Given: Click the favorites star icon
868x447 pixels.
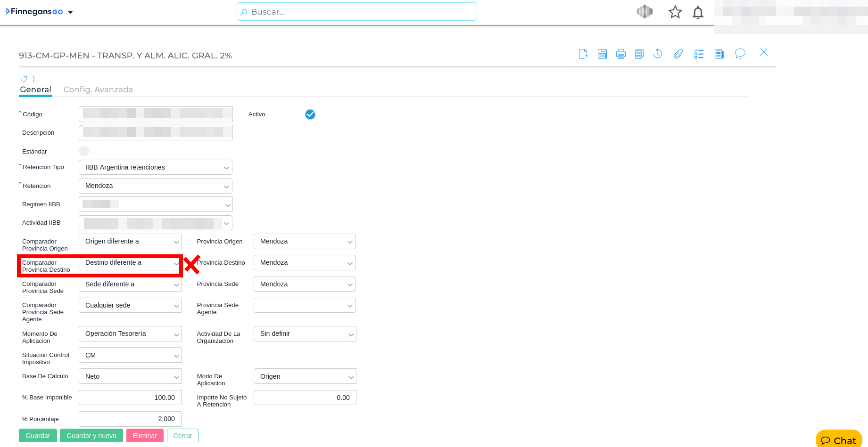Looking at the screenshot, I should 675,12.
